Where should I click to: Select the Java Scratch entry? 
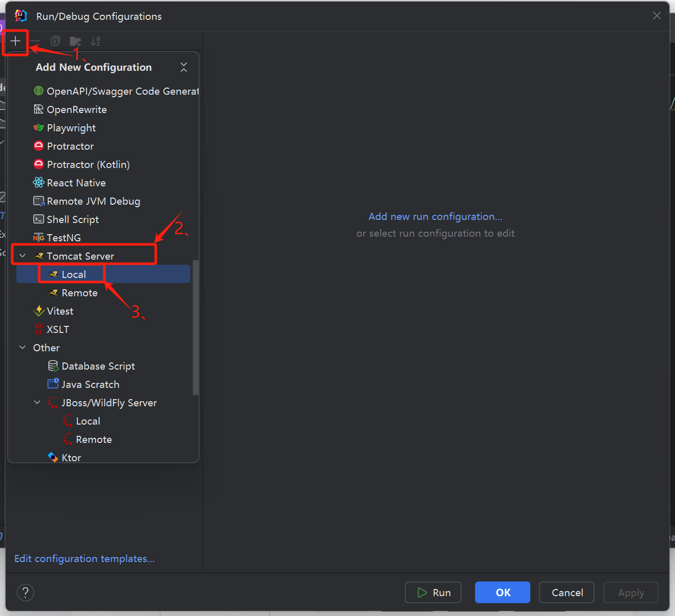click(x=103, y=384)
